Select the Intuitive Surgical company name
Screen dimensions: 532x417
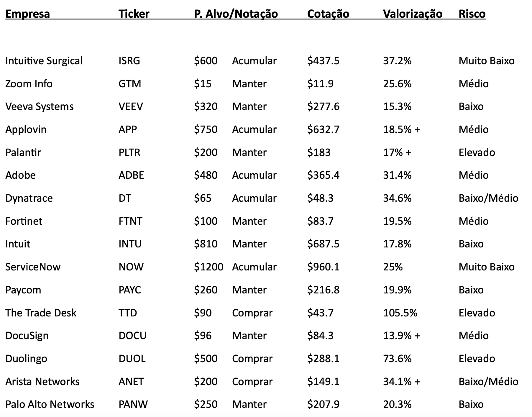tap(44, 61)
